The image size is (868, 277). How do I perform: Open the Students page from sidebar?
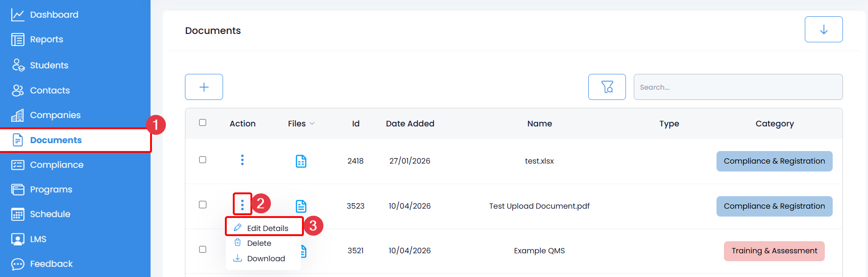[x=49, y=66]
